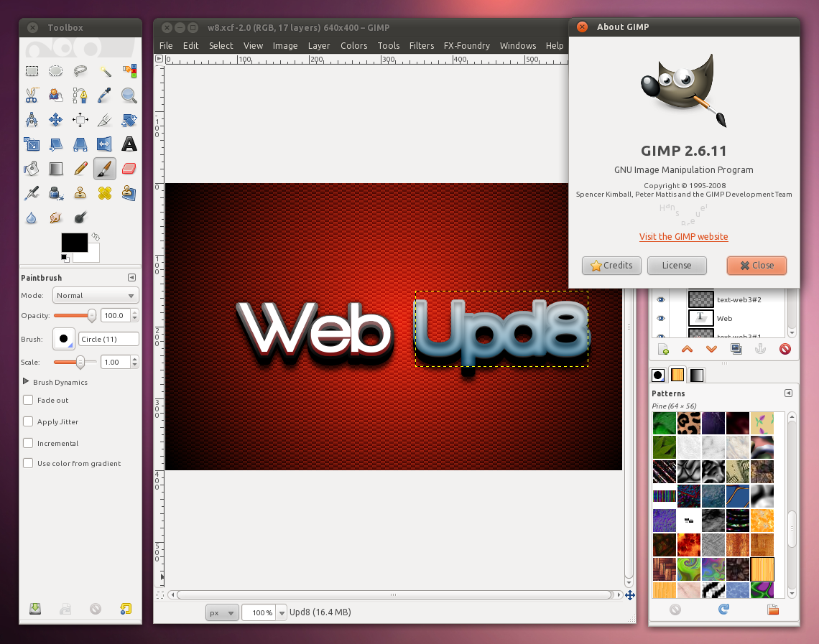
Task: Click the License button
Action: (x=677, y=265)
